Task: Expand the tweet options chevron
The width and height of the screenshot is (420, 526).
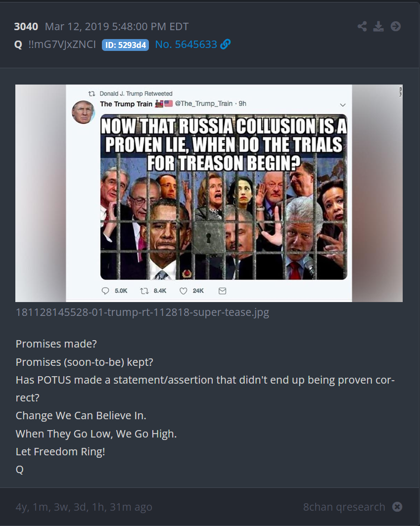Action: pyautogui.click(x=343, y=105)
